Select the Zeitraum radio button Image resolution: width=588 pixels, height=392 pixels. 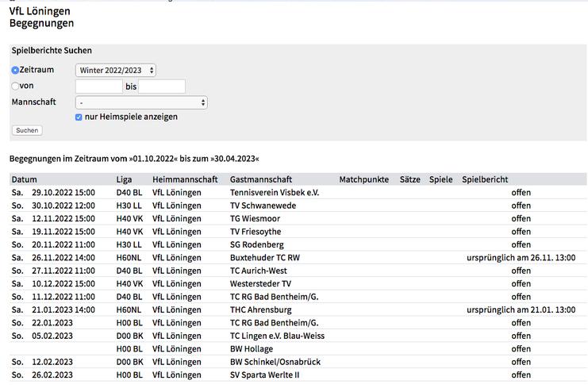point(15,71)
